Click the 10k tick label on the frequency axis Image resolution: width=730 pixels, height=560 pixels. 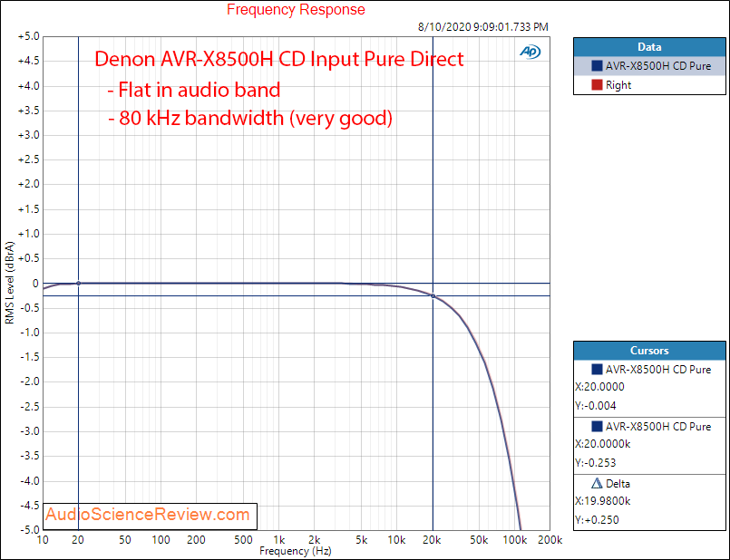[x=396, y=540]
